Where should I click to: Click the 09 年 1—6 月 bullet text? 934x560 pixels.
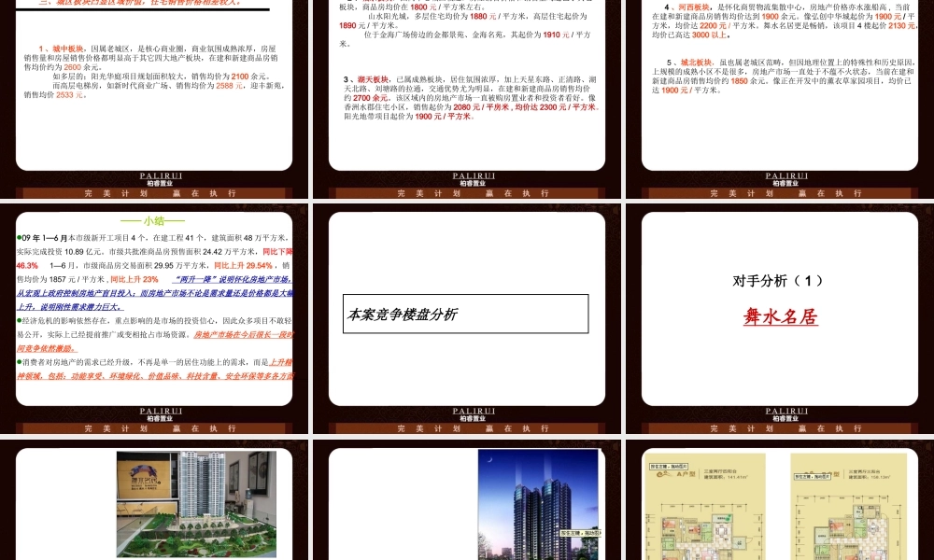point(44,237)
